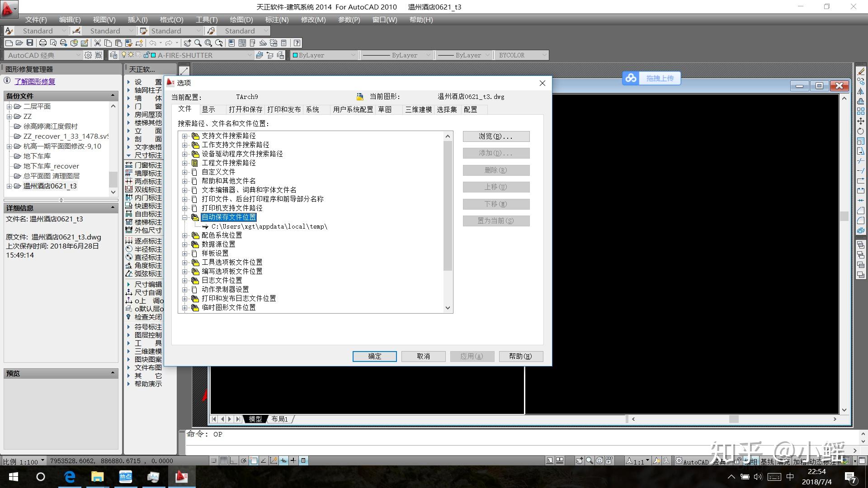This screenshot has width=868, height=488.
Task: Open the 工具(T) menu
Action: tap(207, 20)
